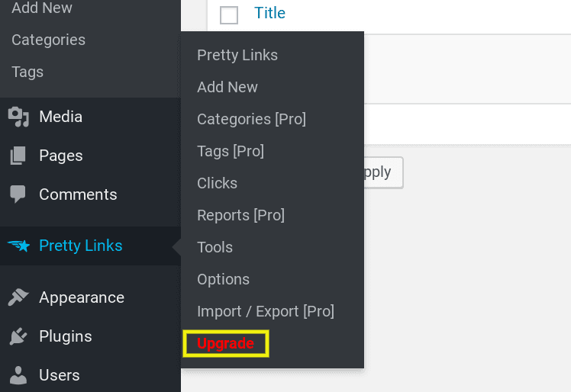Click the Appearance paintbrush icon
Screen dimensions: 571x392
pyautogui.click(x=18, y=297)
